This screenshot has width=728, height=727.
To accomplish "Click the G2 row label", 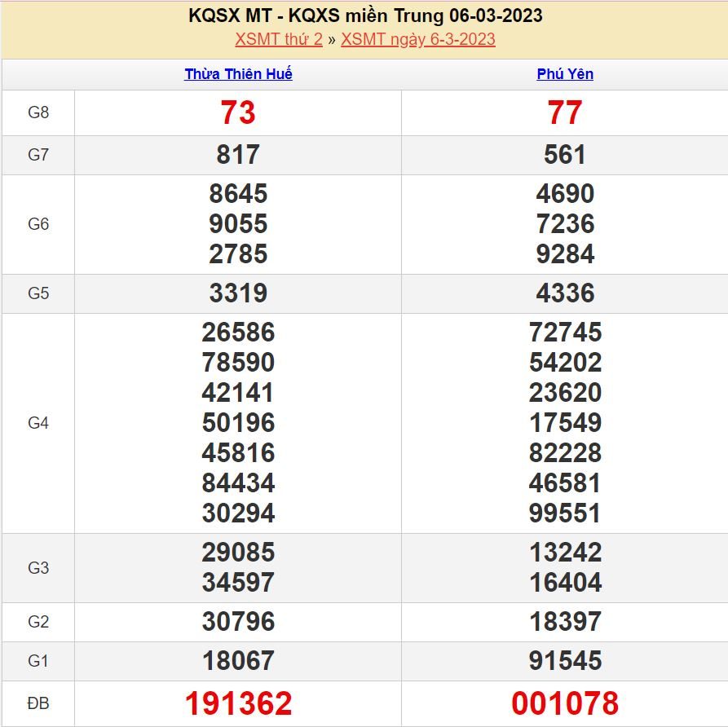I will [x=38, y=622].
